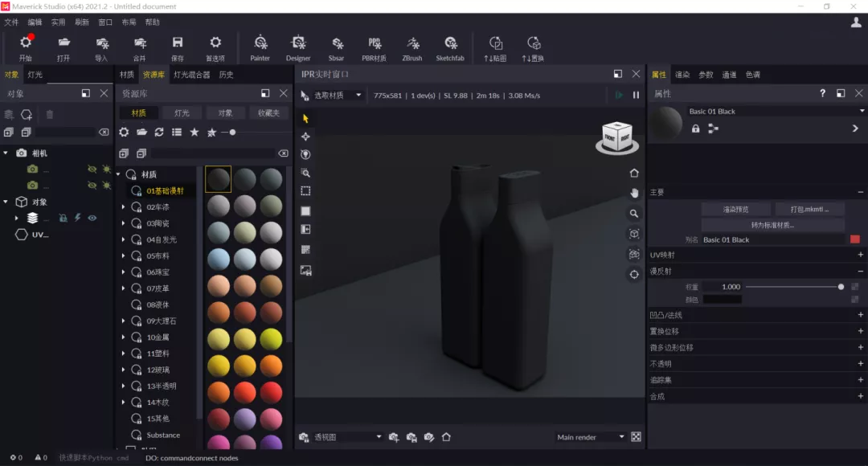Click the ZBrush toolbar icon
Image resolution: width=868 pixels, height=466 pixels.
[x=412, y=48]
